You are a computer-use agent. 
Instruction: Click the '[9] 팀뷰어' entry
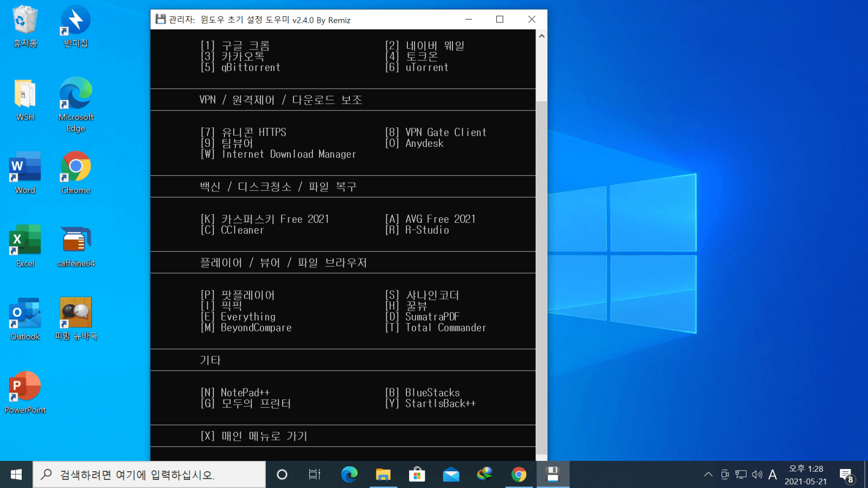(x=227, y=143)
